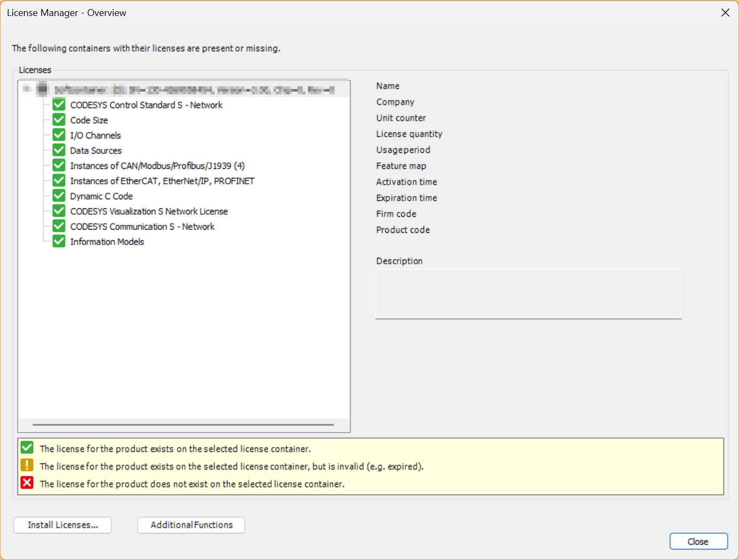Select the Dynamic C Code entry
739x560 pixels.
101,196
